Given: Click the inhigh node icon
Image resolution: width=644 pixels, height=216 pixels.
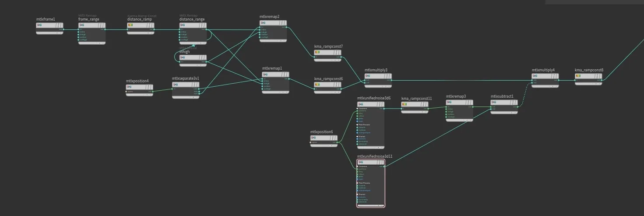Looking at the screenshot, I should pos(183,57).
